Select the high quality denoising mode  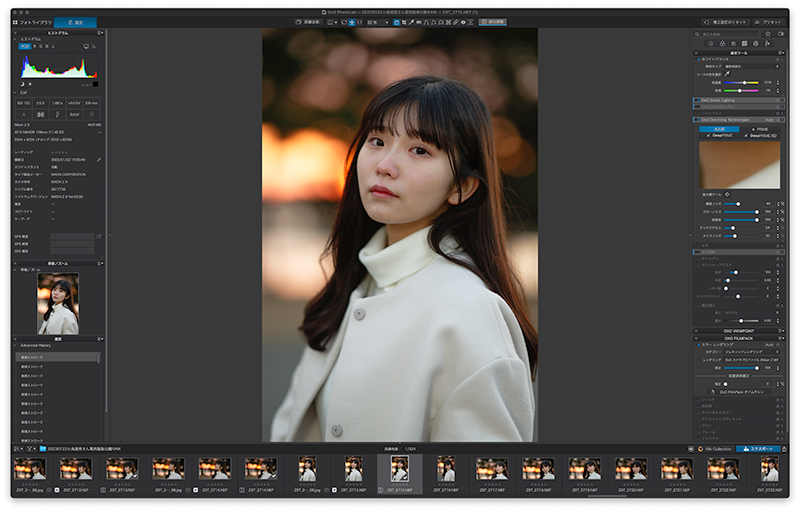pos(719,129)
